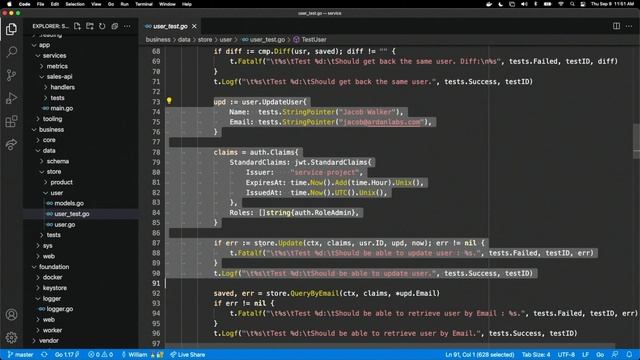Screen dimensions: 640x360
Task: Open the Explorer more actions ellipsis
Action: tap(127, 26)
